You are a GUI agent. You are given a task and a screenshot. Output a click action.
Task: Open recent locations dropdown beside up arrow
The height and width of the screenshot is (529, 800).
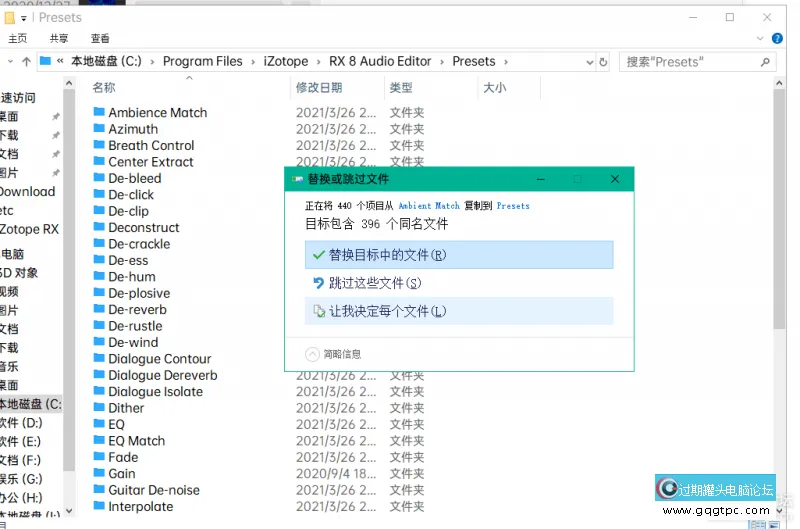[10, 62]
